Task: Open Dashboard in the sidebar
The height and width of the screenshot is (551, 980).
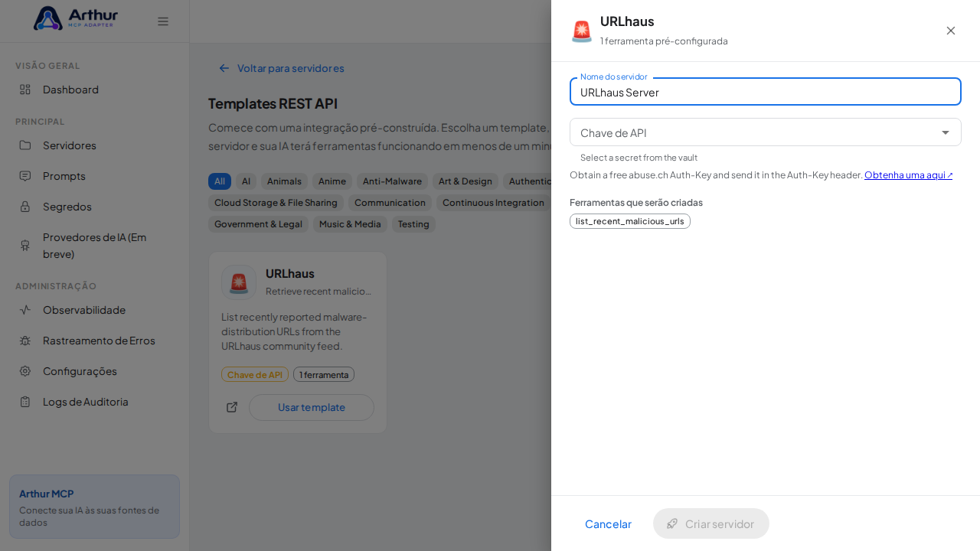Action: [95, 90]
